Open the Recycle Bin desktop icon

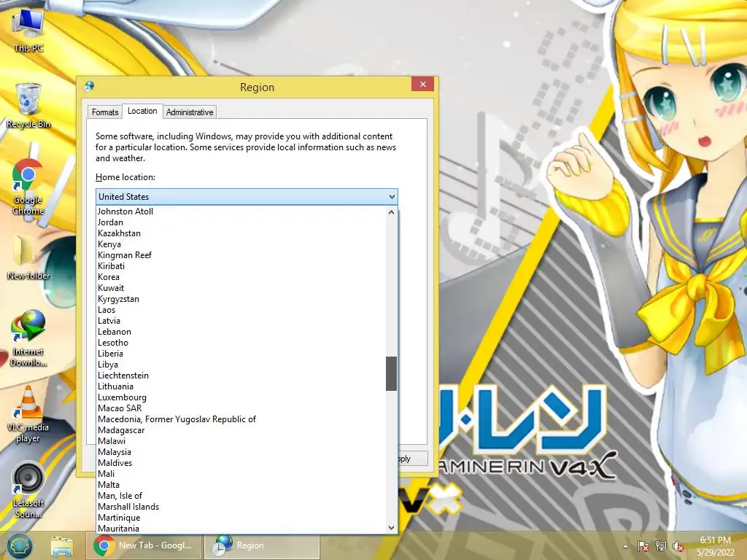coord(28,106)
